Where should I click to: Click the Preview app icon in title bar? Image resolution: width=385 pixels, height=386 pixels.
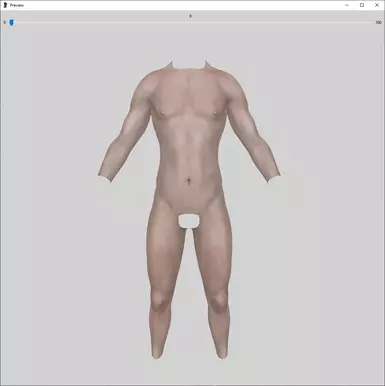pos(5,5)
